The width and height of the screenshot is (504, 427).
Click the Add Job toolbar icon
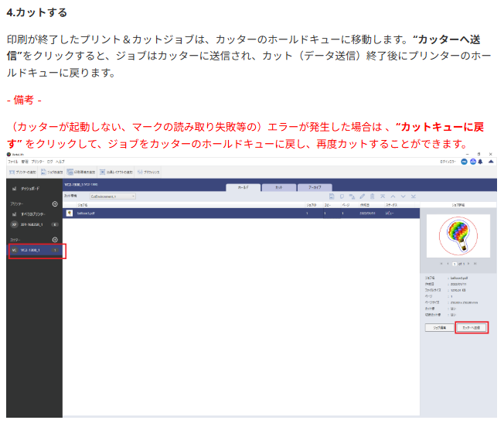(x=41, y=171)
